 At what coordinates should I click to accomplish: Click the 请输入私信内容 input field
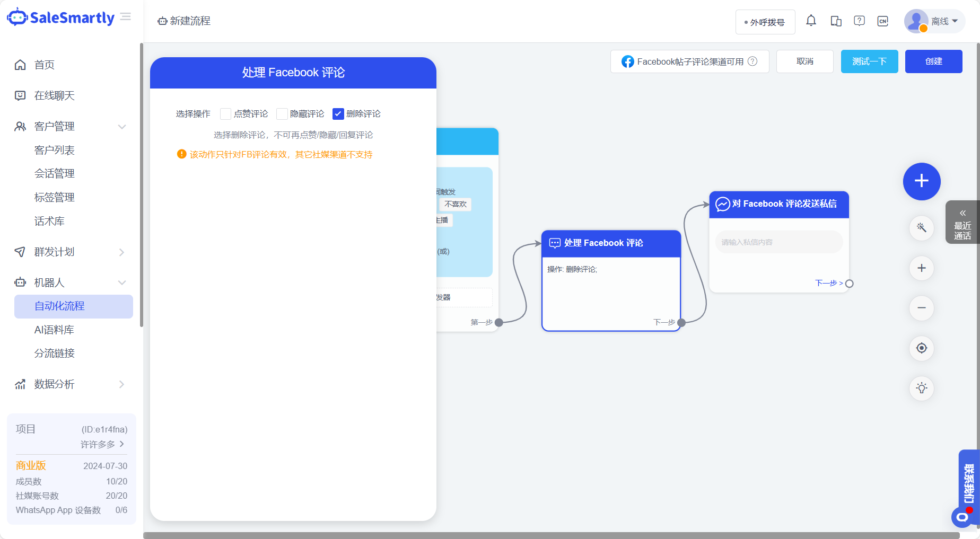(x=779, y=242)
